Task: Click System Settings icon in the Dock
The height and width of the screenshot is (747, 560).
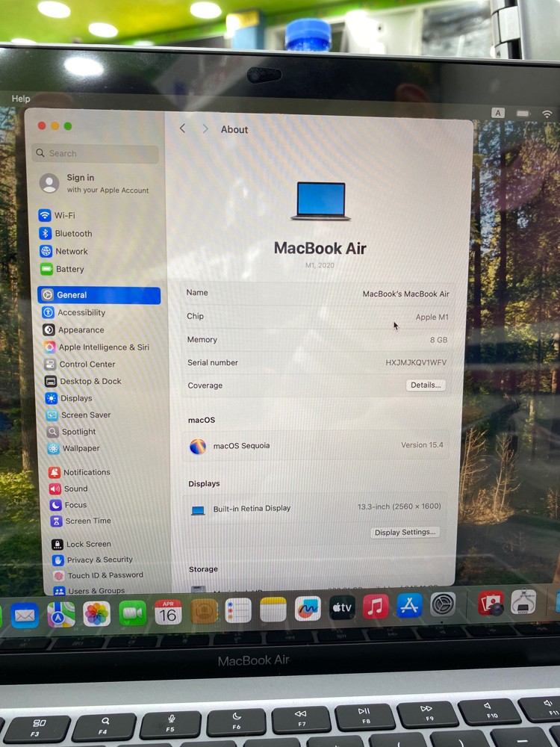Action: [x=443, y=604]
